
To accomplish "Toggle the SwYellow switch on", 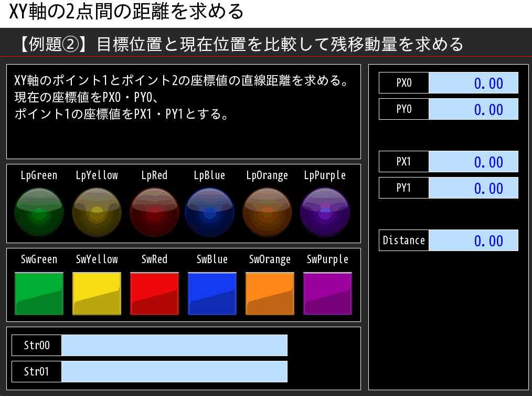I will click(97, 294).
